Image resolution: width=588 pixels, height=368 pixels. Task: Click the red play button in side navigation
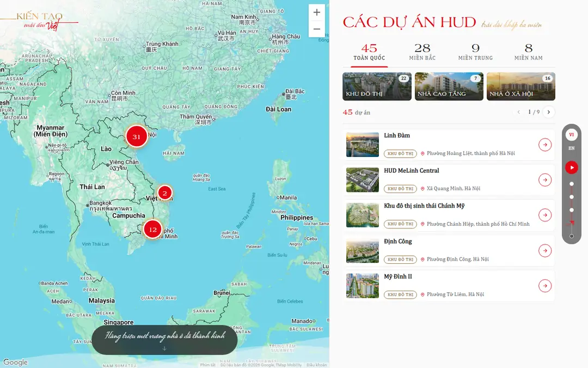tap(572, 167)
